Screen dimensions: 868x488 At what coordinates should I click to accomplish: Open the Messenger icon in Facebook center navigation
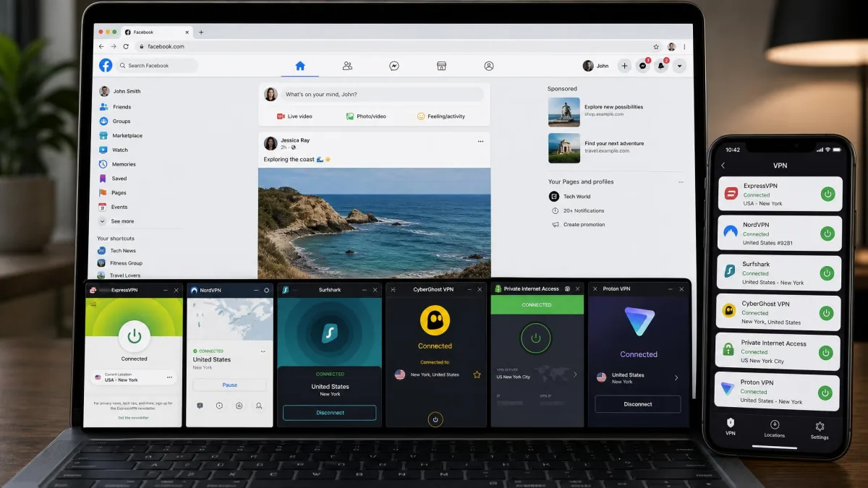(394, 66)
